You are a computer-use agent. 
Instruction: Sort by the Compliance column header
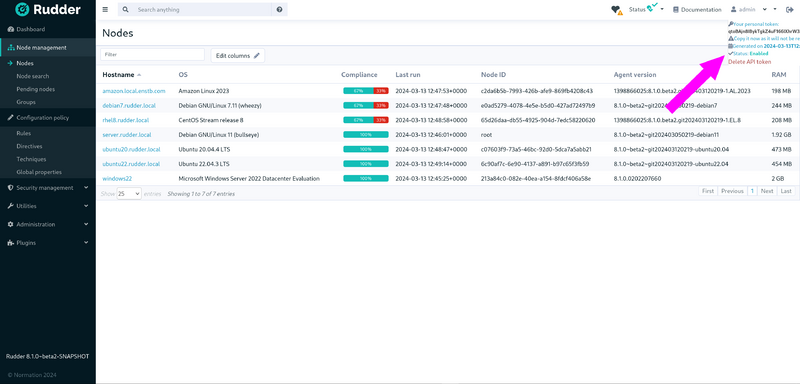pos(359,74)
